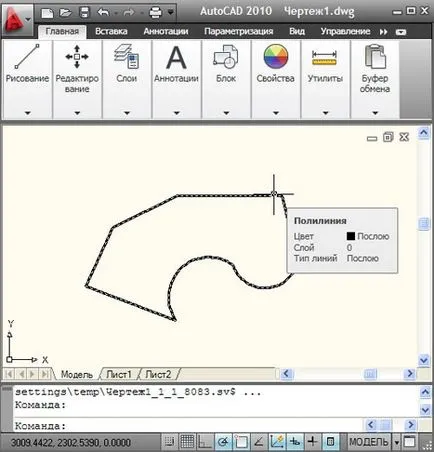434x452 pixels.
Task: Expand the Редактирование panel arrow
Action: tap(77, 113)
